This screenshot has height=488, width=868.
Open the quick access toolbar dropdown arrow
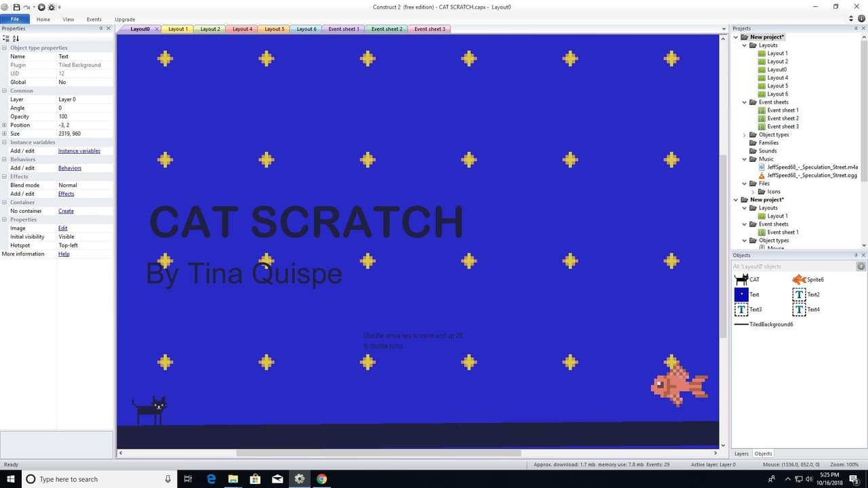click(59, 7)
